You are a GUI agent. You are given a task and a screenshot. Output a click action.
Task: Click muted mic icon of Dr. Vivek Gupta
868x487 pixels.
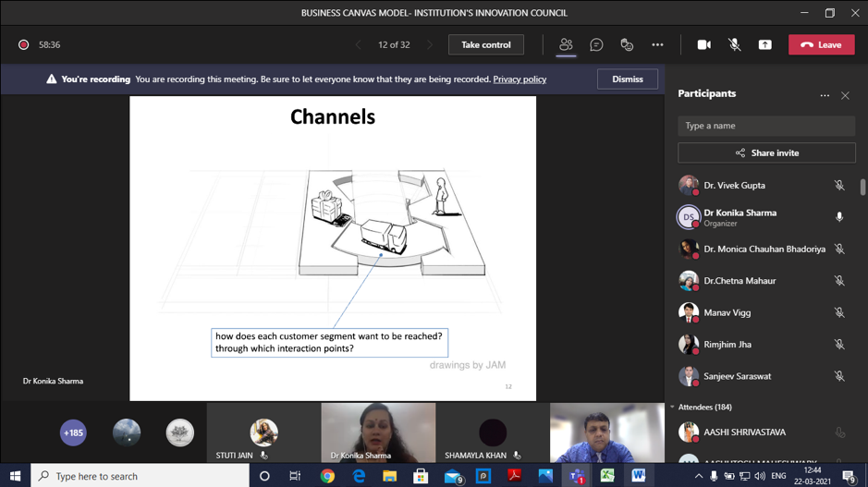point(839,186)
